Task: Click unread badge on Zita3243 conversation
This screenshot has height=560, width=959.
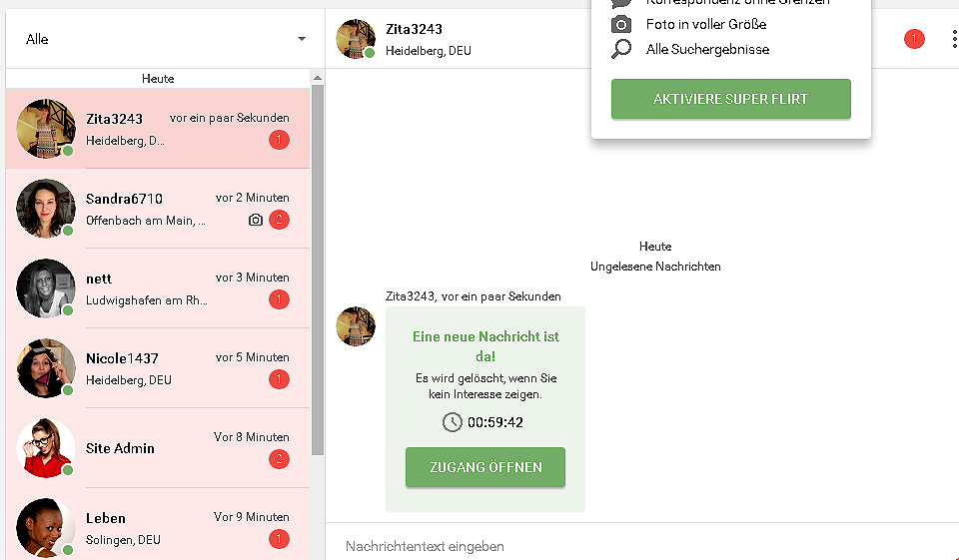Action: coord(280,140)
